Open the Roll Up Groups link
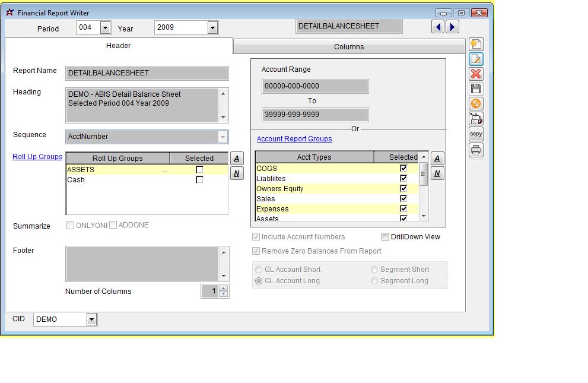Image resolution: width=588 pixels, height=383 pixels. tap(37, 157)
